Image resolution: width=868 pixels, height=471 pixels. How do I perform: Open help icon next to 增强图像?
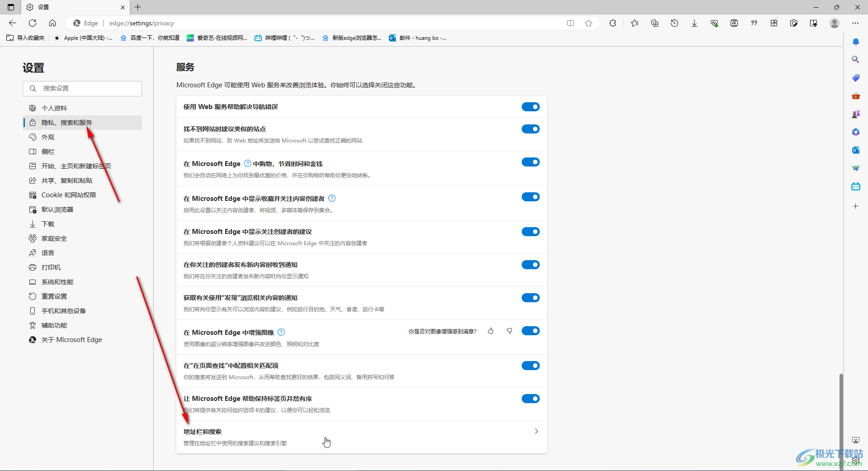281,332
